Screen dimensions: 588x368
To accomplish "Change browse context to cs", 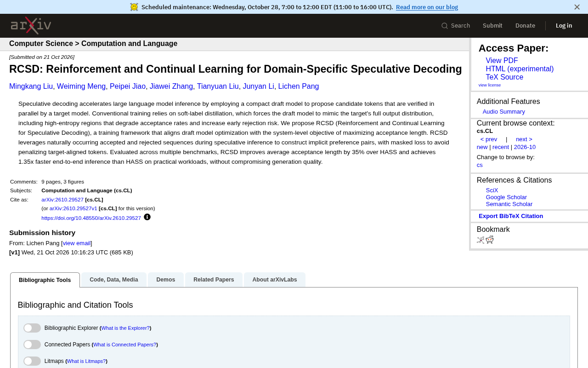I will pos(480,165).
